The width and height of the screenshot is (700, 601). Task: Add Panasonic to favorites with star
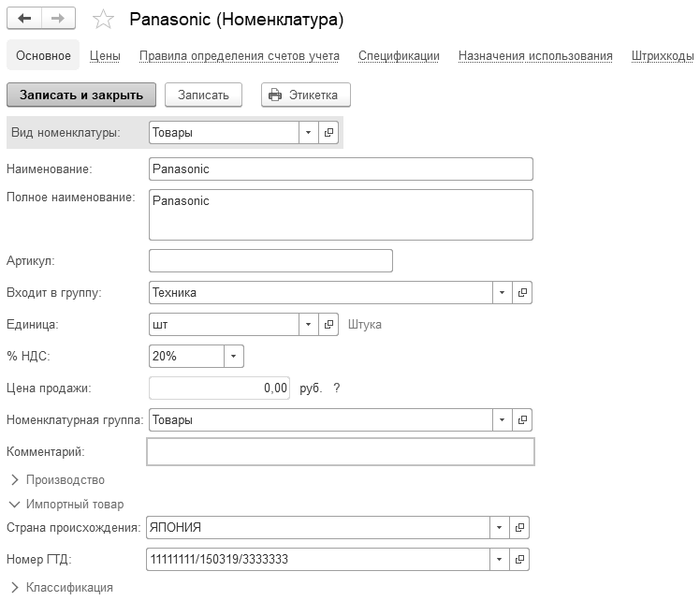coord(103,20)
